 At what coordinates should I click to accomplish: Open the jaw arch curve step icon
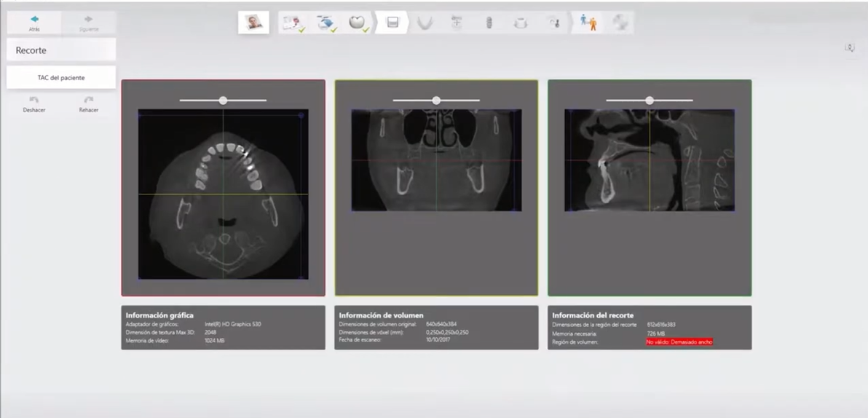tap(425, 23)
